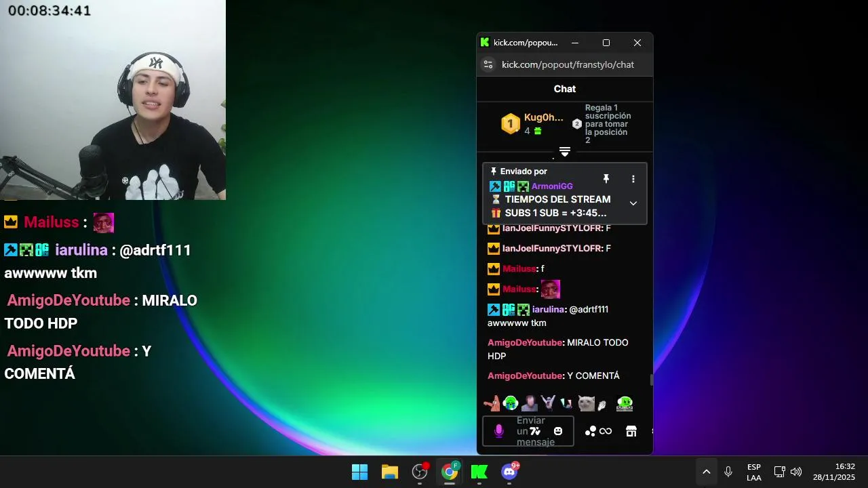Click iarulina username in chat window
The height and width of the screenshot is (488, 868).
[x=548, y=309]
